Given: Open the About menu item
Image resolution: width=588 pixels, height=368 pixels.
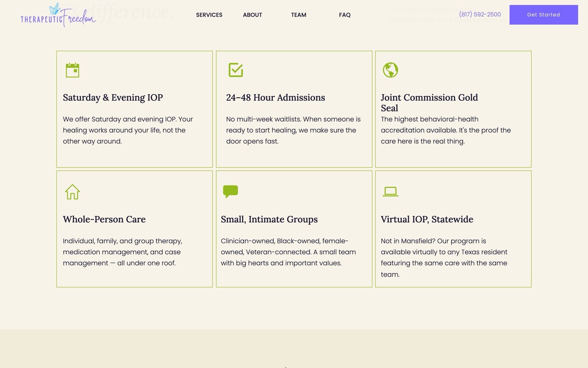Looking at the screenshot, I should pyautogui.click(x=252, y=15).
